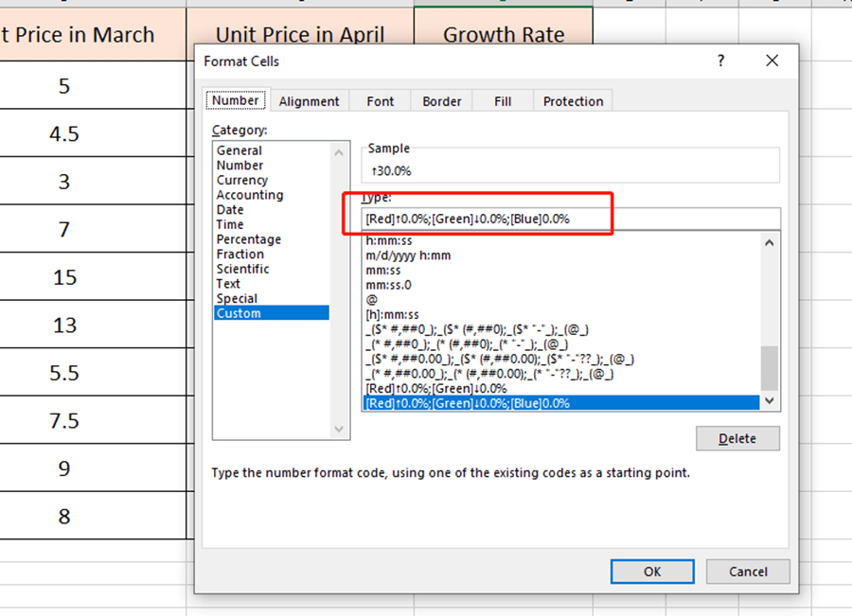Choose the mm:ss.0 format code

561,285
